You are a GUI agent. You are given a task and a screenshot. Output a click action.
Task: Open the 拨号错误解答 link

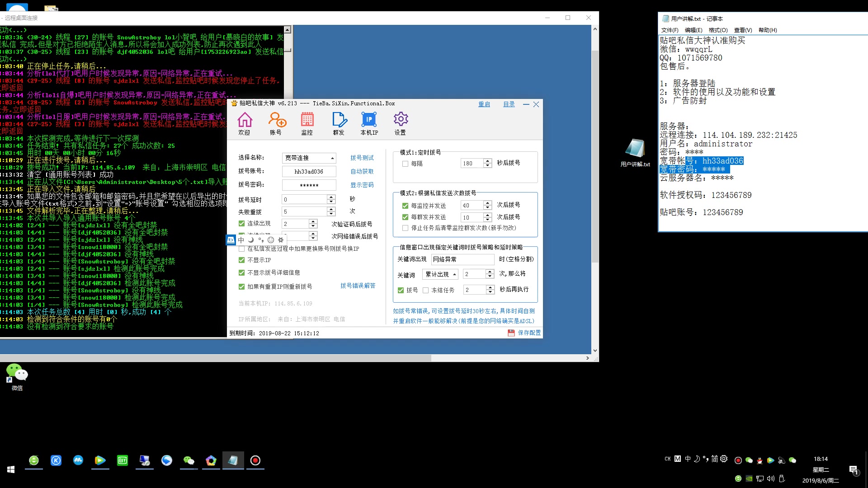click(x=358, y=286)
